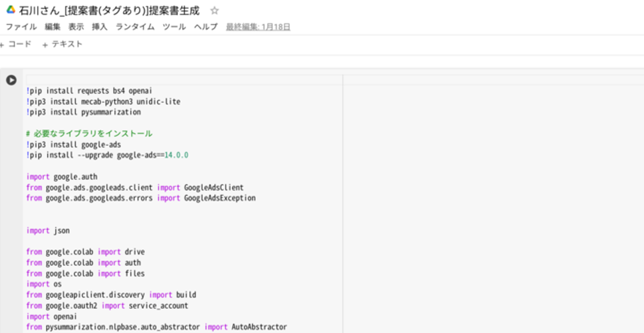Open the 表示 menu
Screen dimensions: 644x333
(76, 27)
